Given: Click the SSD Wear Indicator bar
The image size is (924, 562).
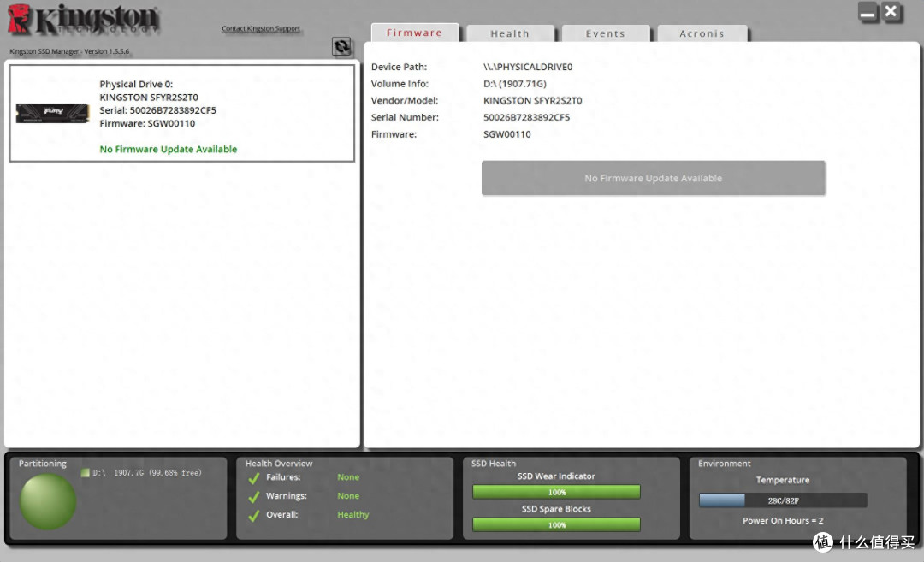Looking at the screenshot, I should click(556, 492).
